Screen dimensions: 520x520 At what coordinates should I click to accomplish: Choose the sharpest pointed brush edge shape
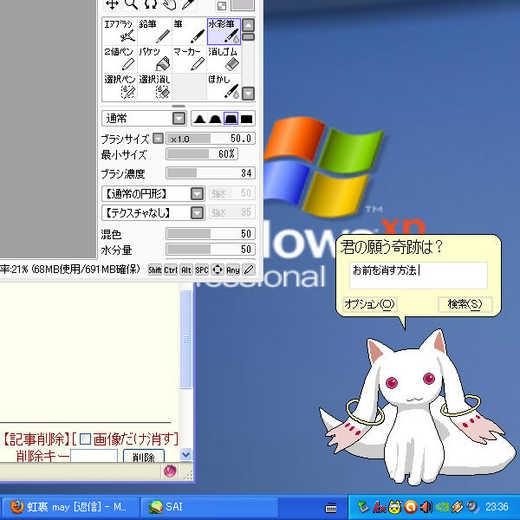click(199, 119)
